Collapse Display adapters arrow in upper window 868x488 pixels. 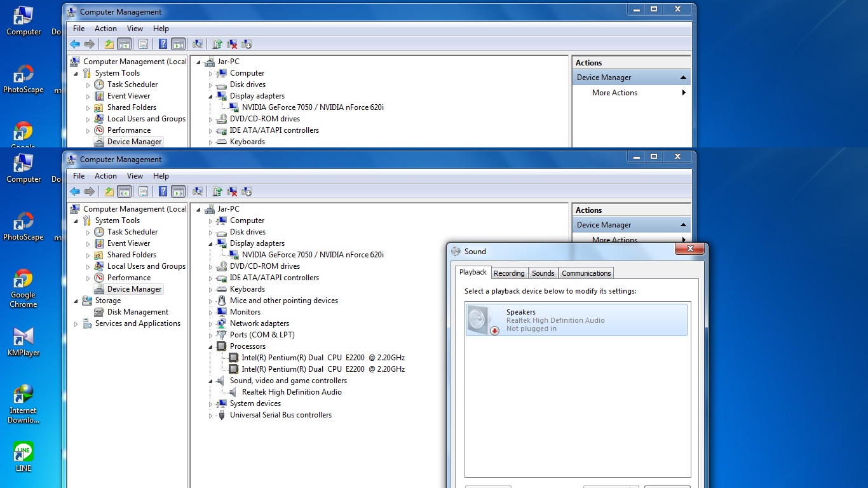[210, 96]
